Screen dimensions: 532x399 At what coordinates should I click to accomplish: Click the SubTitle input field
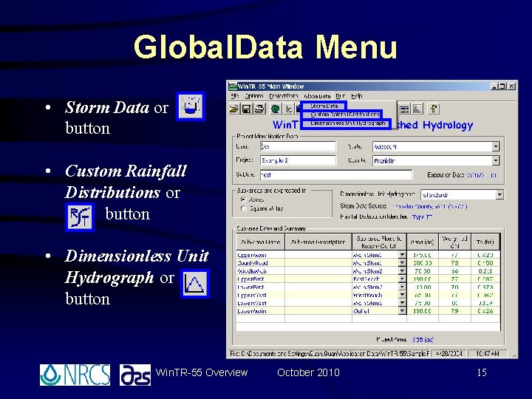[336, 174]
